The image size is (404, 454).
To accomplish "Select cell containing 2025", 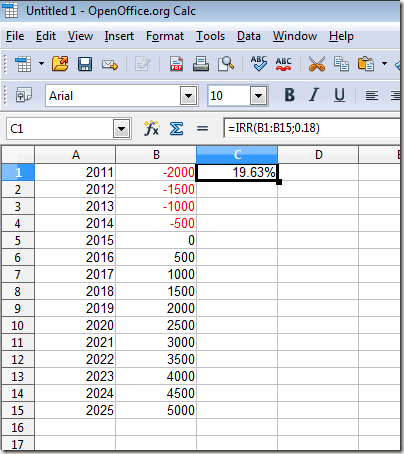I will [x=75, y=410].
